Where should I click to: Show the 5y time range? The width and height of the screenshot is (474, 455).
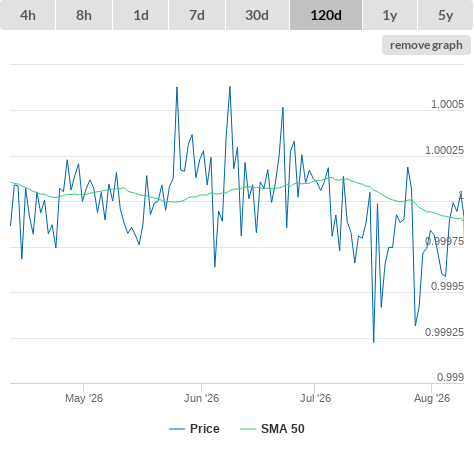point(446,15)
